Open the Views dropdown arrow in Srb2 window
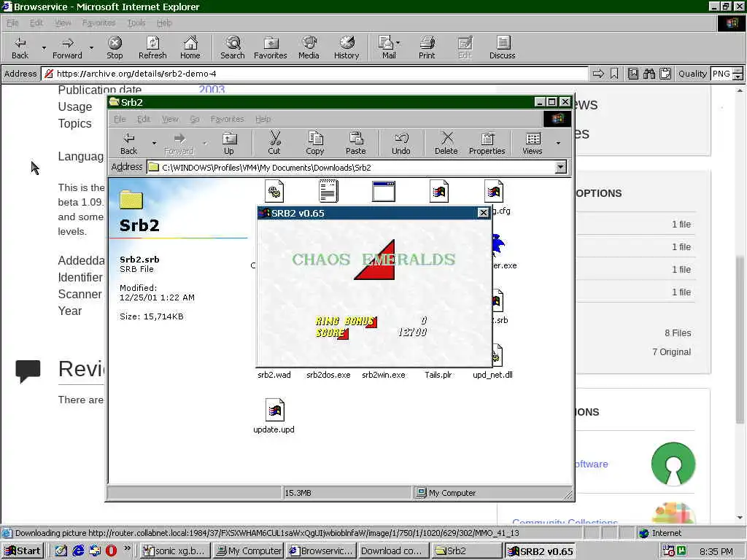Viewport: 747px width, 560px height. [558, 142]
